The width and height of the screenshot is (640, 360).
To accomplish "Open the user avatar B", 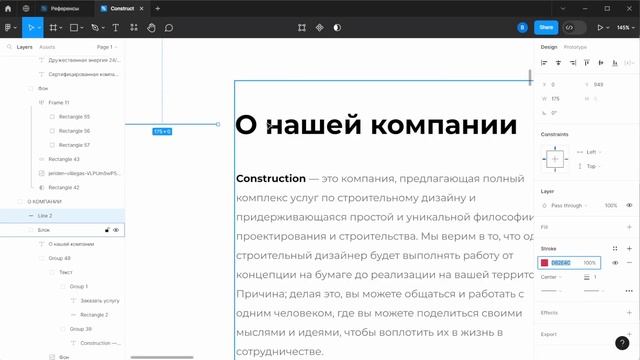I will (x=522, y=28).
